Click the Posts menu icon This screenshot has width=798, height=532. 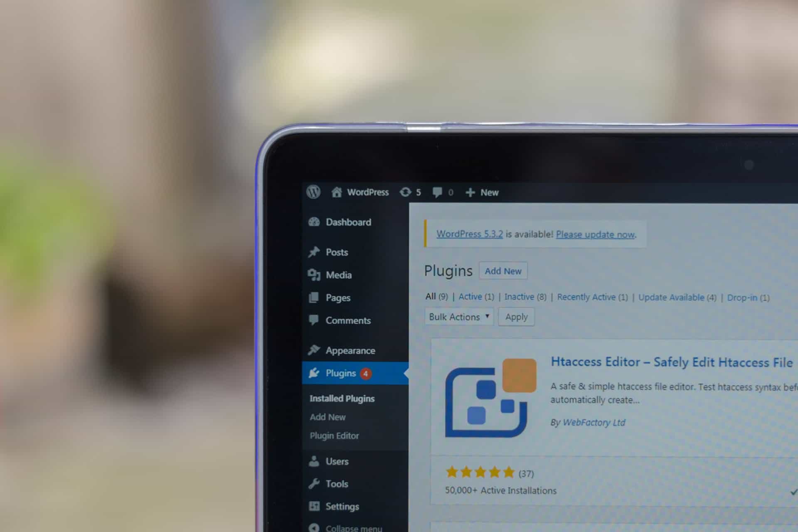pos(314,252)
